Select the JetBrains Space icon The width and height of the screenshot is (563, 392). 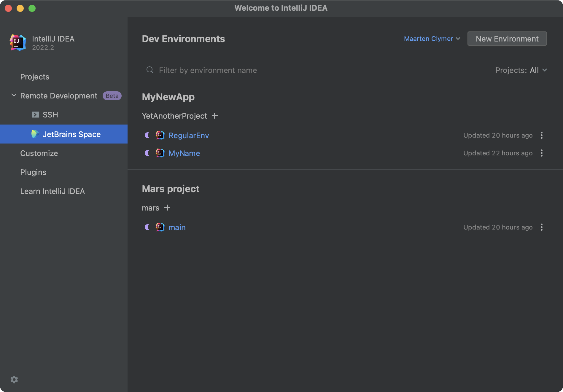(x=36, y=134)
